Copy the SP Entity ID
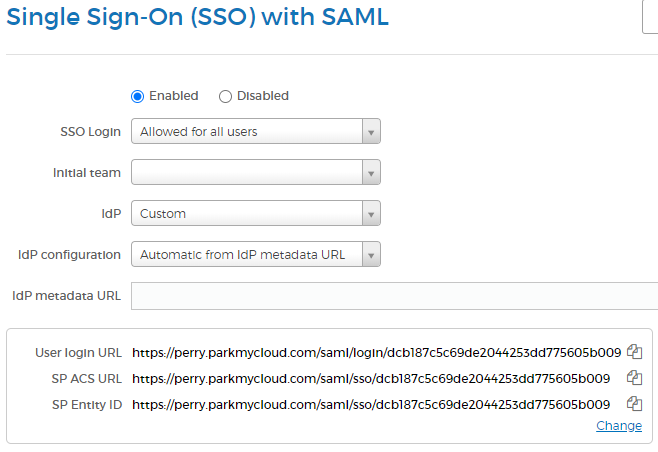The height and width of the screenshot is (452, 658). [633, 404]
